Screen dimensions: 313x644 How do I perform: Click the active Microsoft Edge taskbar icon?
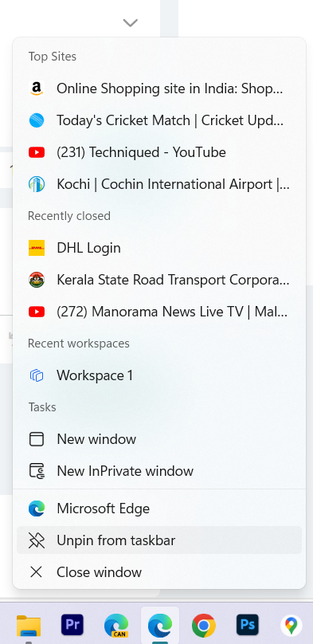[x=160, y=625]
